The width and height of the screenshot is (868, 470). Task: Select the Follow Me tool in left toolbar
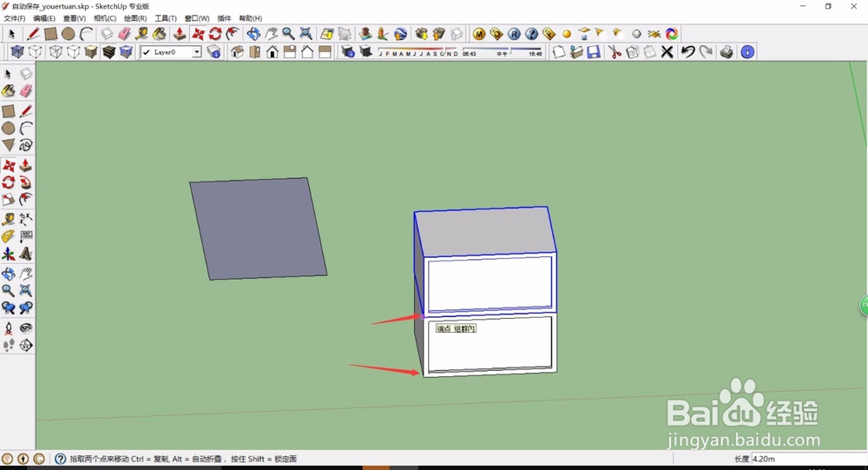[25, 182]
